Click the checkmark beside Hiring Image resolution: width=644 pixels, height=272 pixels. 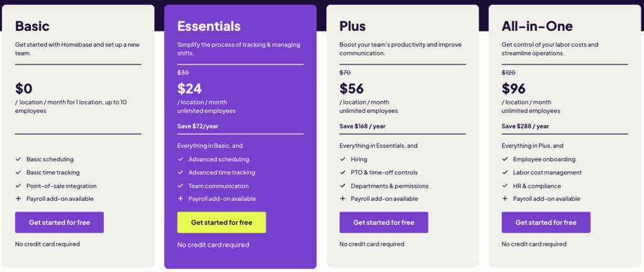coord(342,159)
